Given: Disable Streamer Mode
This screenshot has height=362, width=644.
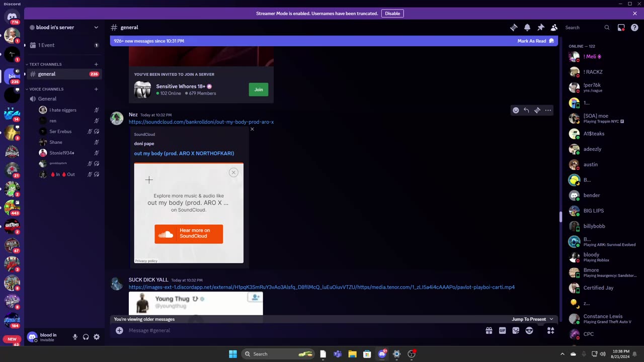Looking at the screenshot, I should point(392,14).
